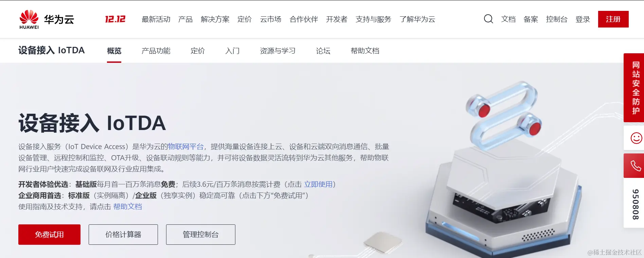Follow the 物联网平台 link
The height and width of the screenshot is (258, 644).
(186, 147)
